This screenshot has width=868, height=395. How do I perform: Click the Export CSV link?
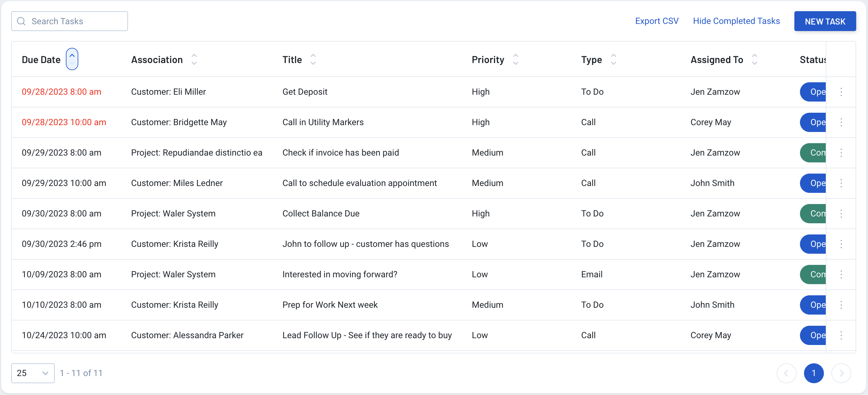657,21
